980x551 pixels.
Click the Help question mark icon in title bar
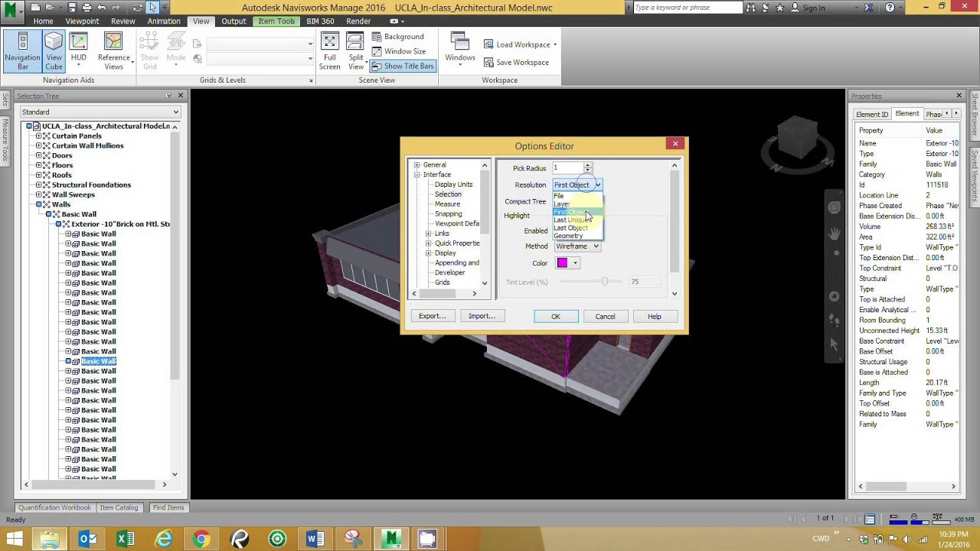[890, 8]
